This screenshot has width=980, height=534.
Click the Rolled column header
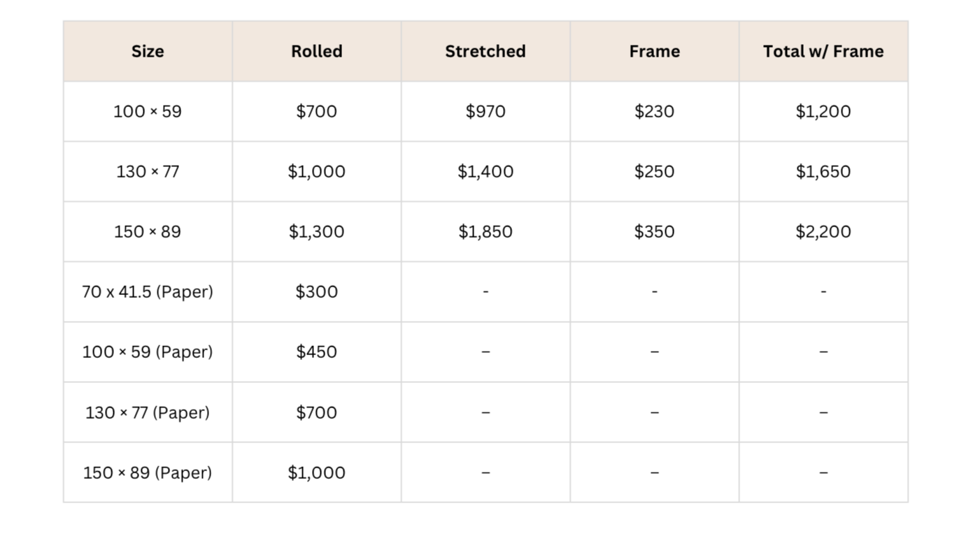[x=317, y=52]
